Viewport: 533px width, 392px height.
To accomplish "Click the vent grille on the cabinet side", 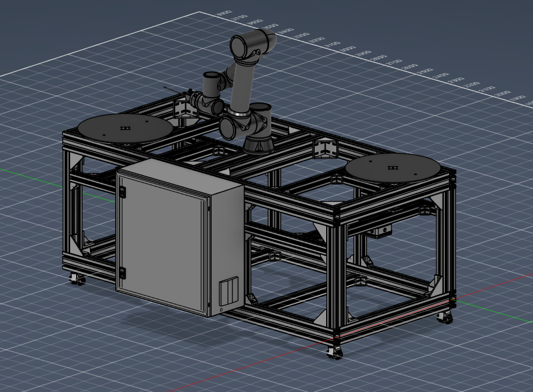I will [x=228, y=291].
